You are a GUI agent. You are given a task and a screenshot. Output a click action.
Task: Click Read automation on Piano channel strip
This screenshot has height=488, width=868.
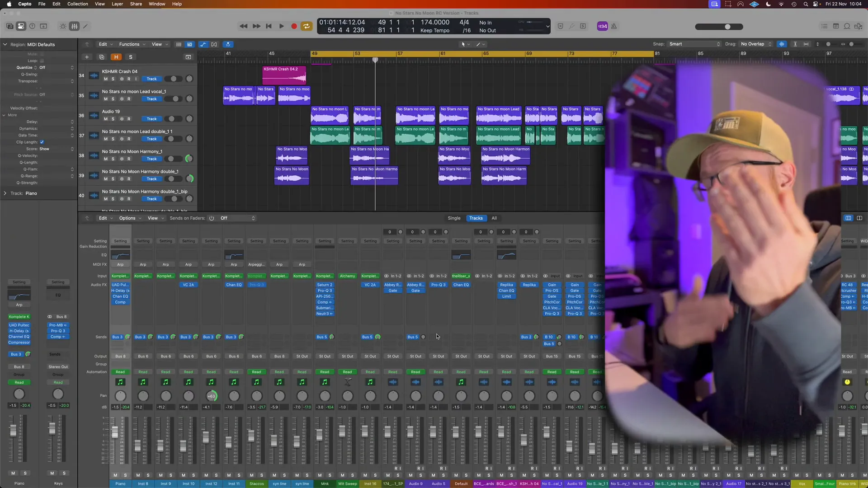[120, 372]
